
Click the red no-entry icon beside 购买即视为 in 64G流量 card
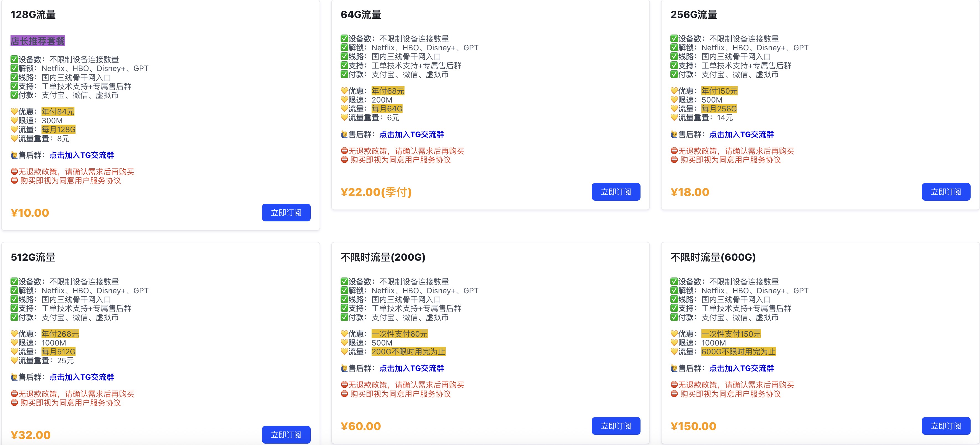344,160
